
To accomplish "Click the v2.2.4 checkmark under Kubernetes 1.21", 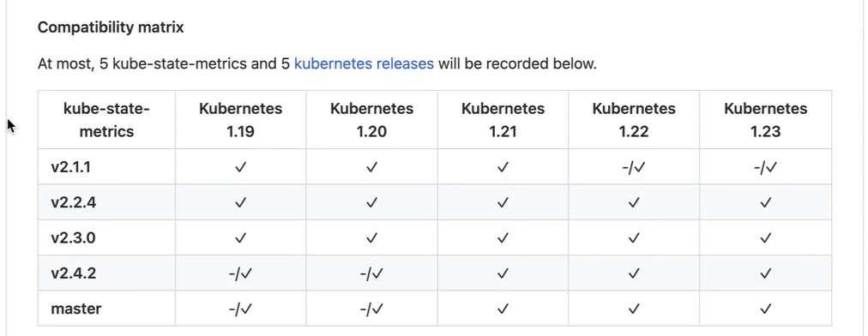I will 503,202.
